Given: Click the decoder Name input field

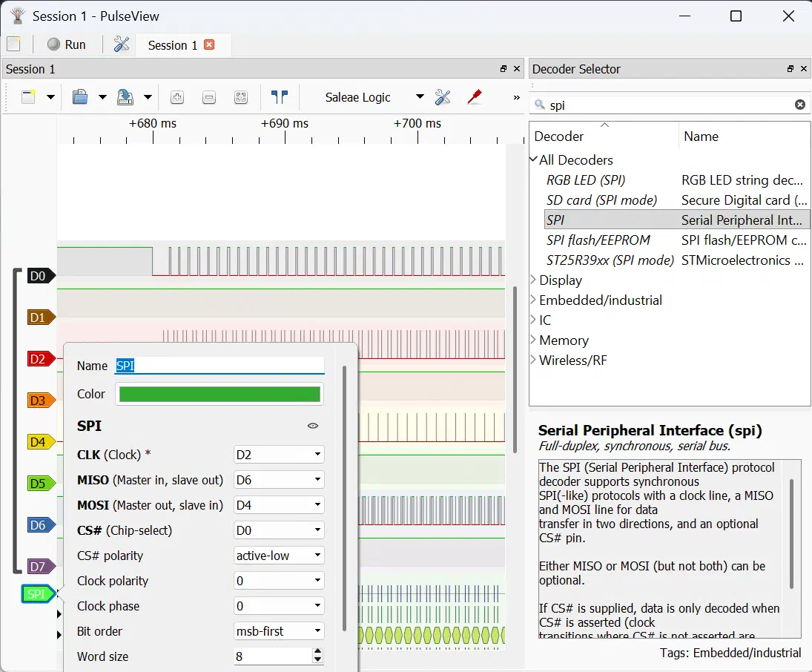Looking at the screenshot, I should (219, 366).
